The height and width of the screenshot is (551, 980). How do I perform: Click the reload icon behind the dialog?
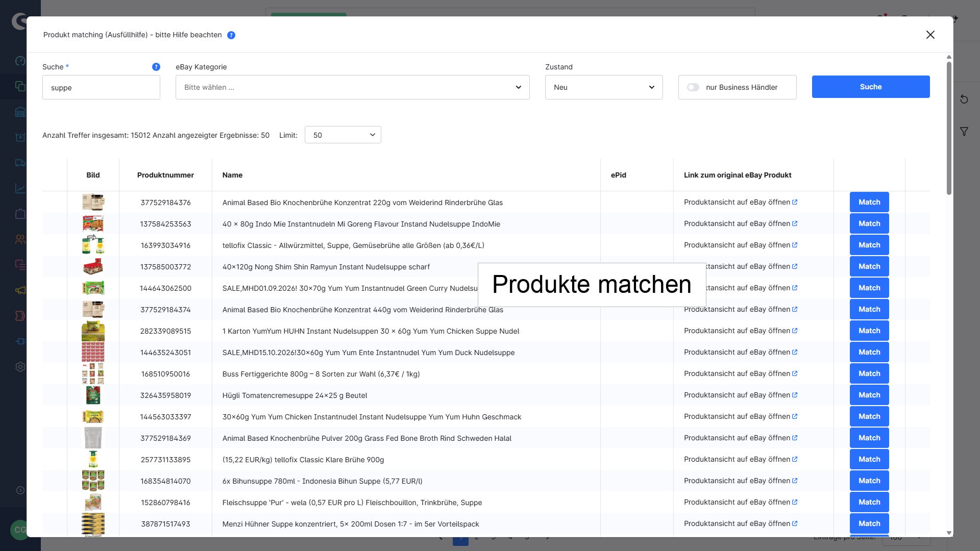964,99
